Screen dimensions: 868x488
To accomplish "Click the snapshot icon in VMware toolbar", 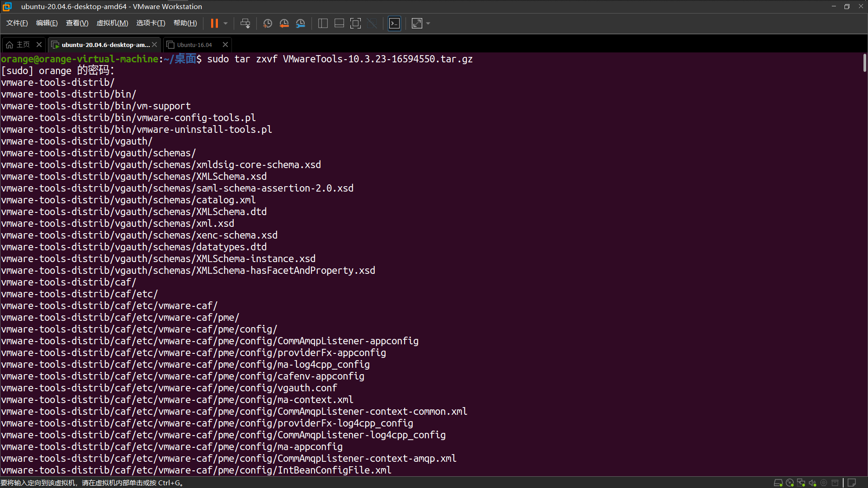I will 267,23.
